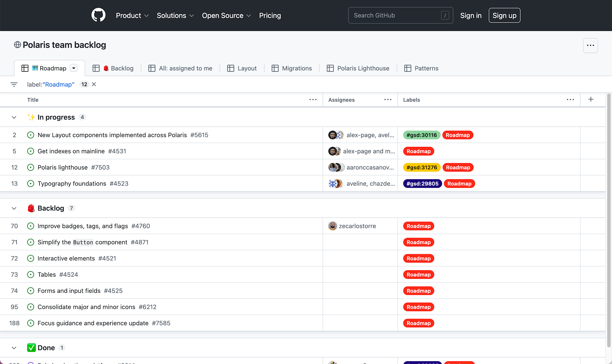Click the #gsd:31276 label icon on 'Polaris lighthouse'
612x364 pixels.
coord(421,167)
